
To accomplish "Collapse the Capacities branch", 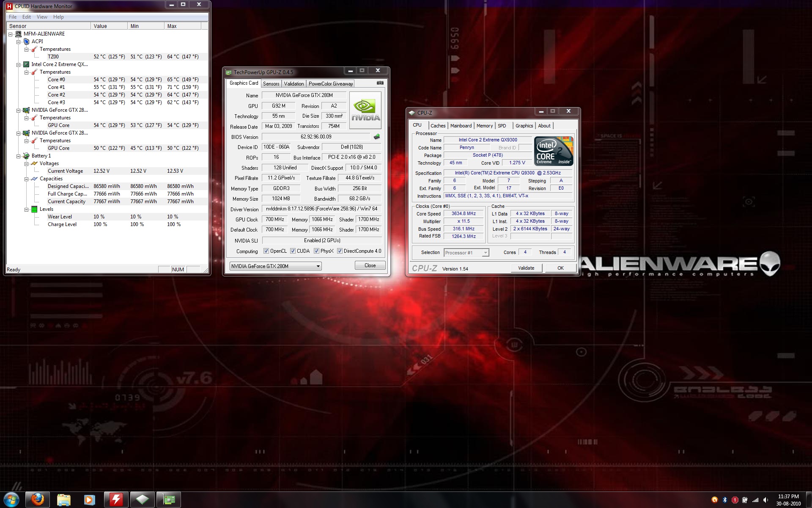I will coord(27,179).
